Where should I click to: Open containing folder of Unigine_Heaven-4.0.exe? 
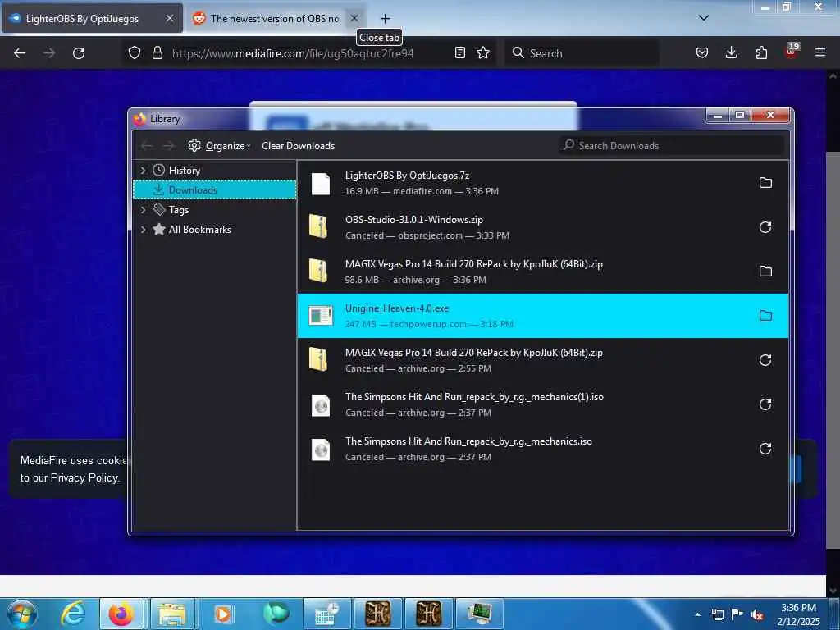765,316
